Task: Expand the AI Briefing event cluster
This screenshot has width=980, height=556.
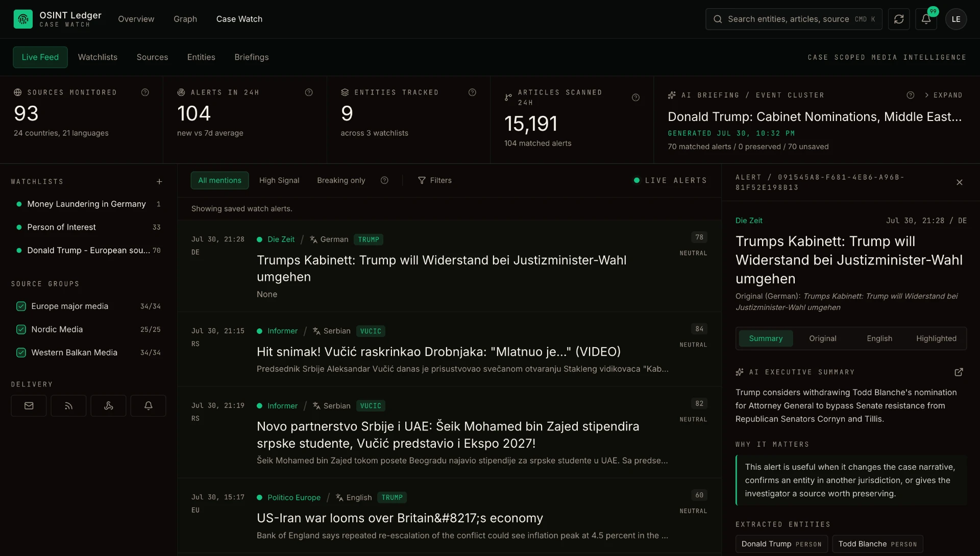Action: [943, 95]
